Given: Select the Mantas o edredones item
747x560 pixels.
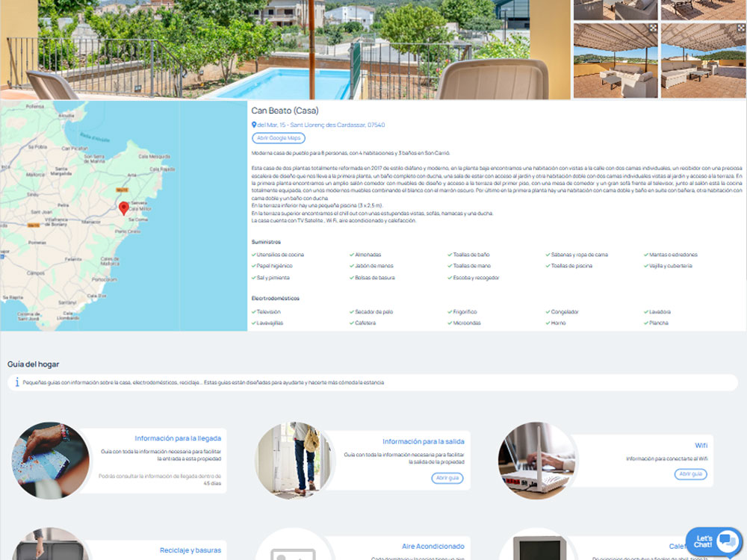Looking at the screenshot, I should pyautogui.click(x=671, y=255).
